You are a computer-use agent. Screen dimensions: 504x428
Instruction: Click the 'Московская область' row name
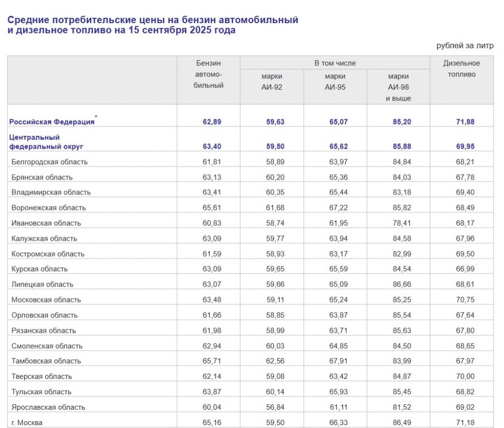(x=46, y=300)
